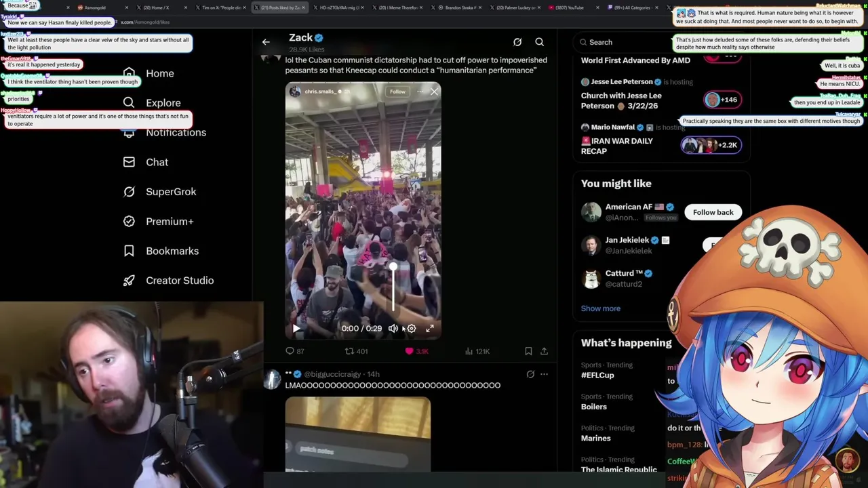Image resolution: width=868 pixels, height=488 pixels.
Task: View analytics showing 121K views
Action: coord(477,351)
